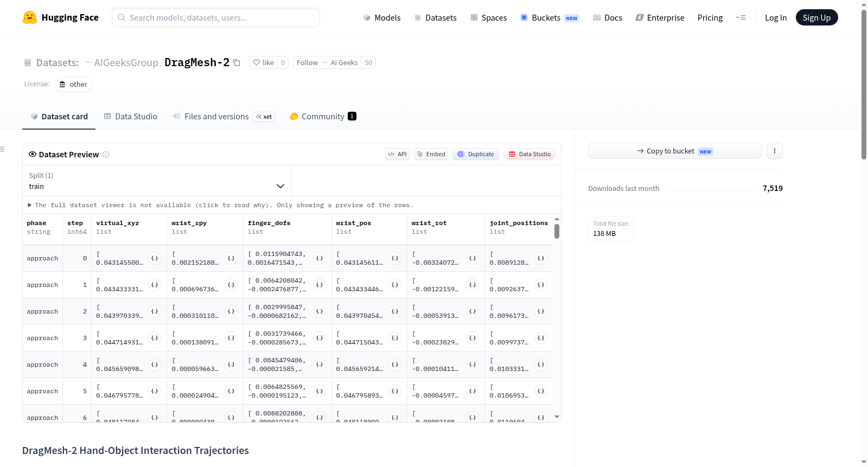The image size is (868, 467).
Task: Click the Hugging Face logo icon
Action: (30, 17)
